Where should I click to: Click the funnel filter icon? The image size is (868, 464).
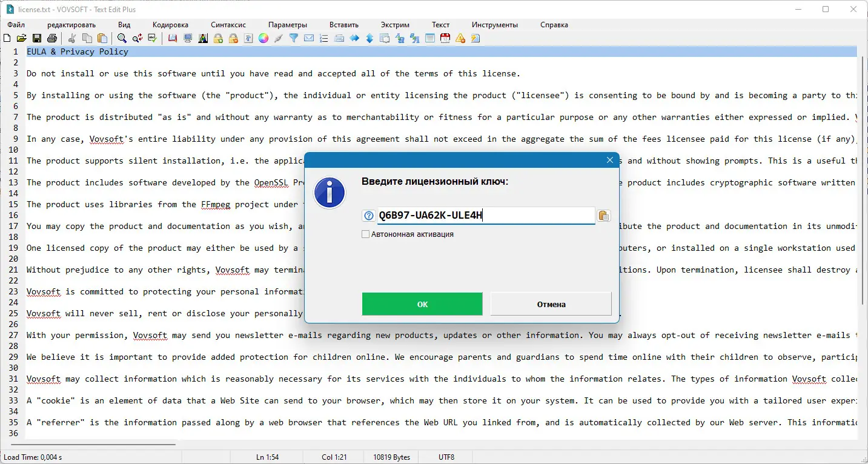coord(294,38)
